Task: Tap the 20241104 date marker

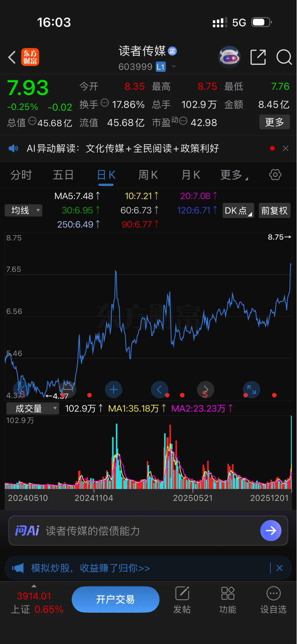Action: [x=94, y=498]
